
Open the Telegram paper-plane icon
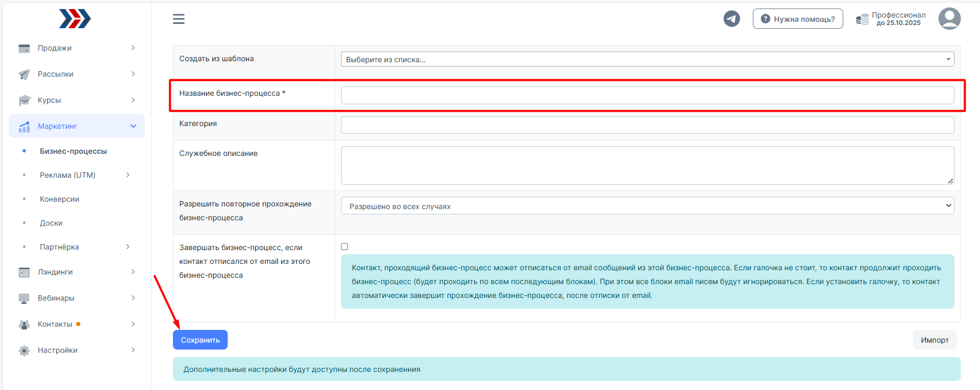tap(732, 19)
